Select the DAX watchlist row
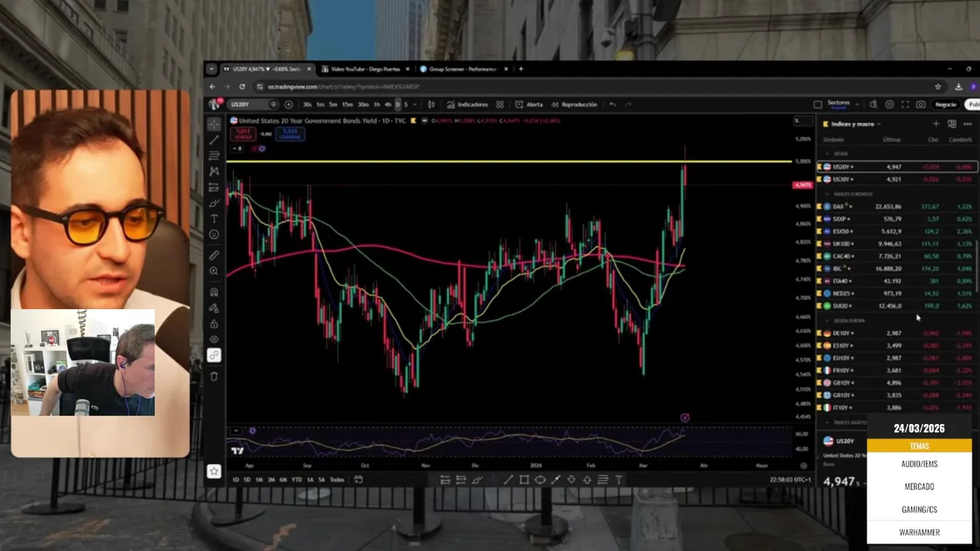This screenshot has height=551, width=980. click(x=898, y=207)
